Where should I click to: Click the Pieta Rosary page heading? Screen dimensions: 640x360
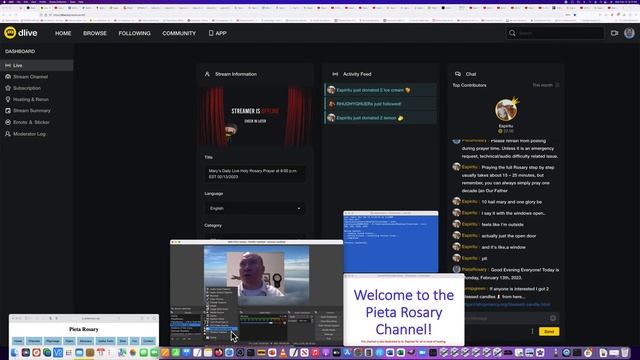[84, 329]
